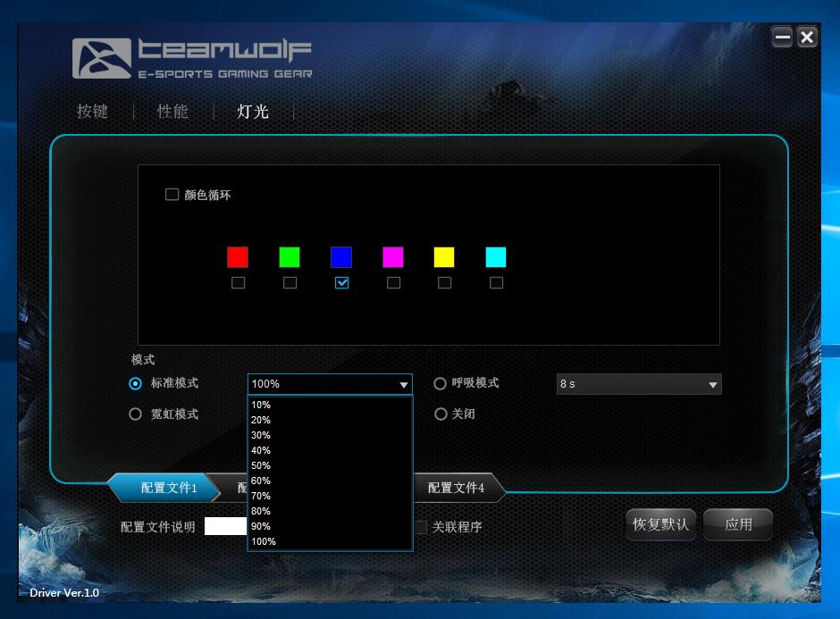Select the yellow color swatch
Image resolution: width=840 pixels, height=619 pixels.
(445, 256)
